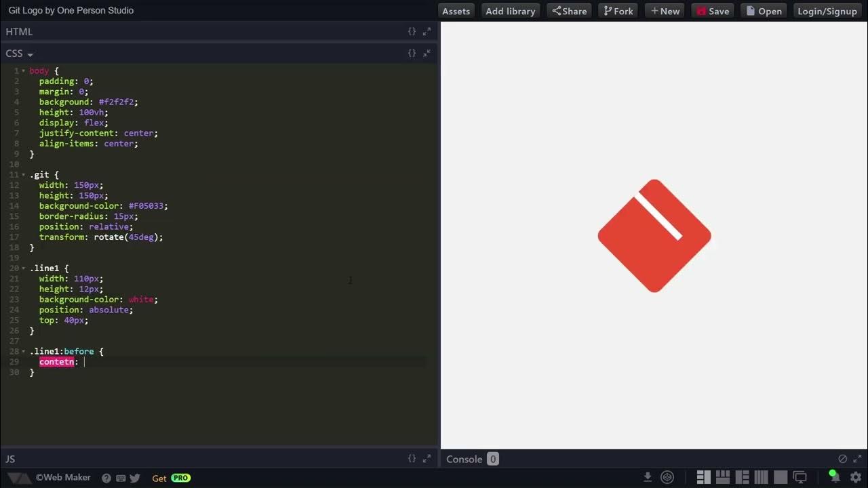Click the 'white' background-color value on line 22

click(x=141, y=300)
